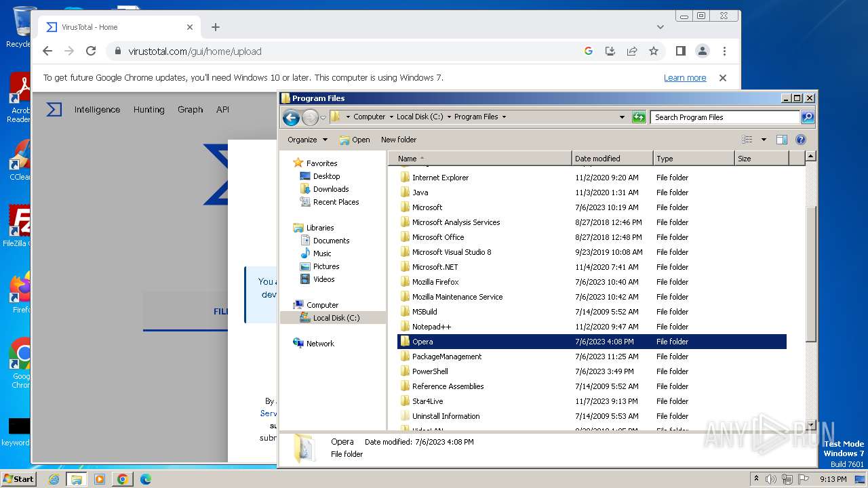Click the install app icon in the address bar
The image size is (868, 488).
(610, 51)
